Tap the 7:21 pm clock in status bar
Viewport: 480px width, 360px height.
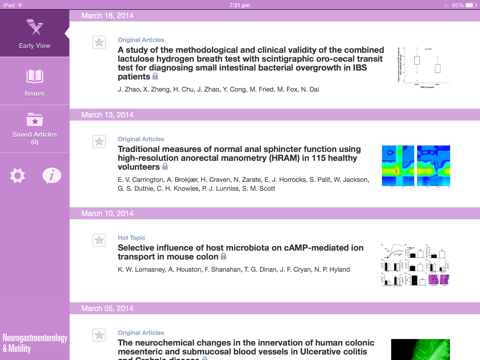pyautogui.click(x=240, y=5)
